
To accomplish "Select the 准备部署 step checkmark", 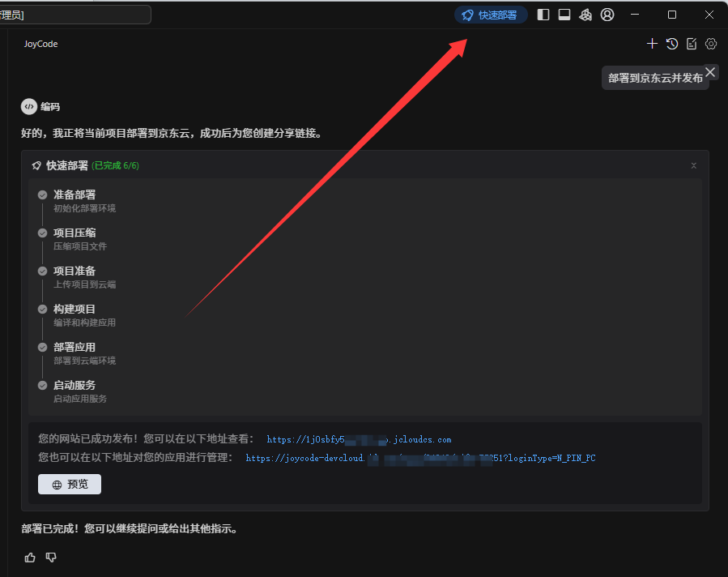I will click(42, 194).
